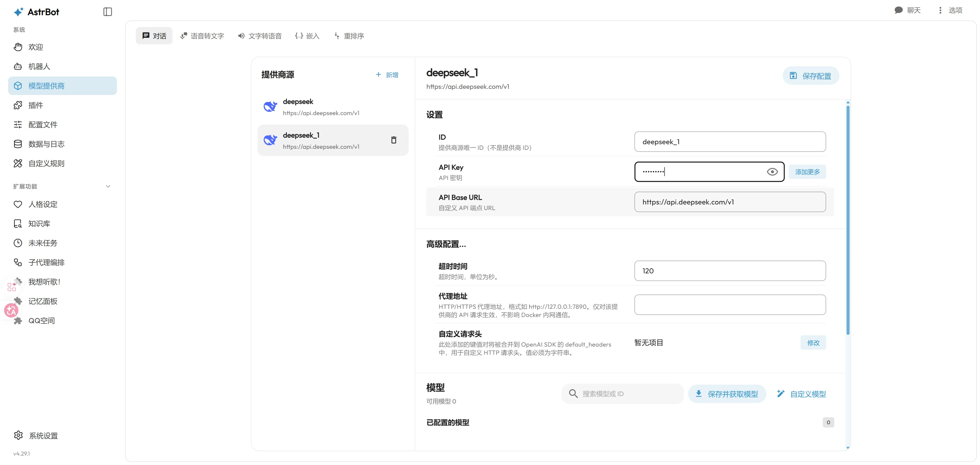Open 子代理编排 sub-agent orchestration
Image resolution: width=980 pixels, height=465 pixels.
62,263
